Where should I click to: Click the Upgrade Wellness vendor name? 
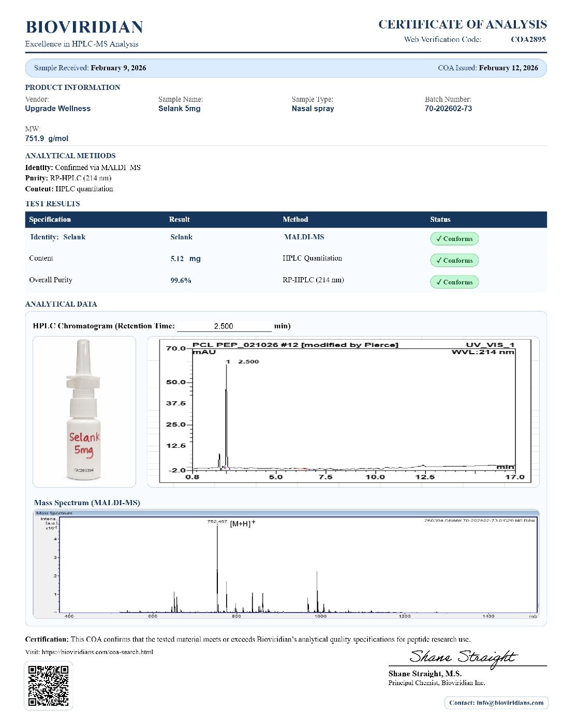click(58, 109)
